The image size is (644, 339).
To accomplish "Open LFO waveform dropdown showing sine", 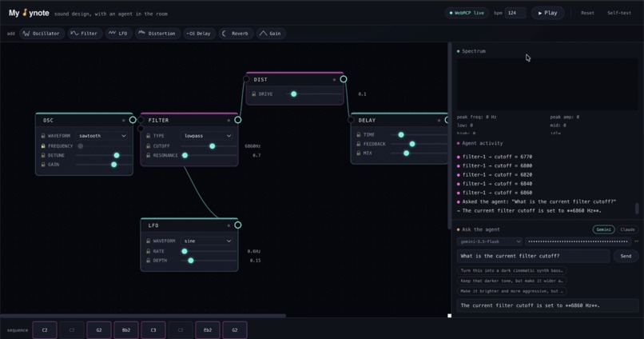I will coord(208,241).
